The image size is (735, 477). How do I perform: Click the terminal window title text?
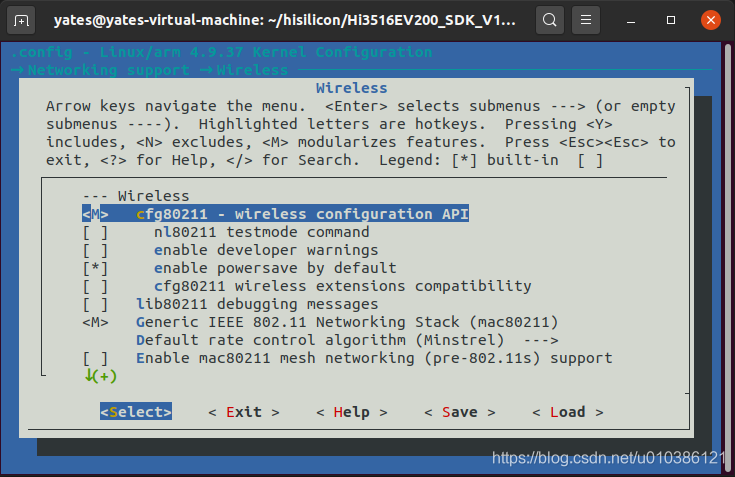(x=285, y=20)
